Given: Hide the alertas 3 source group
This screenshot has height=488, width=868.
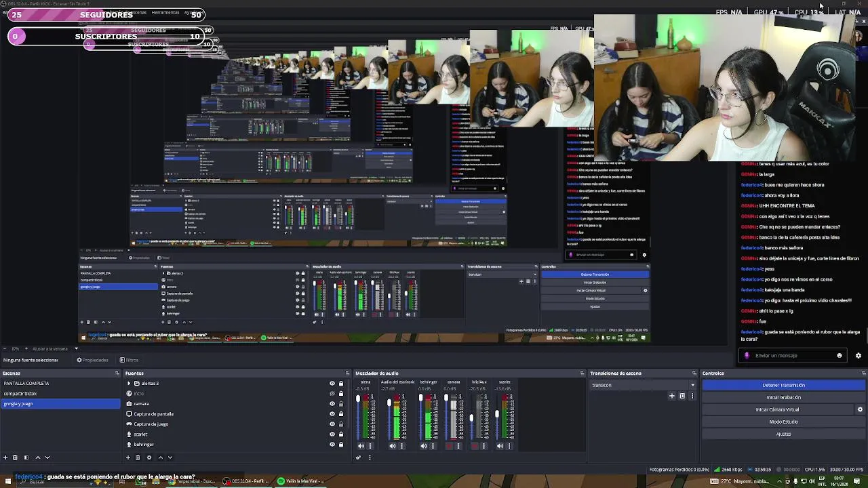Looking at the screenshot, I should [x=332, y=384].
